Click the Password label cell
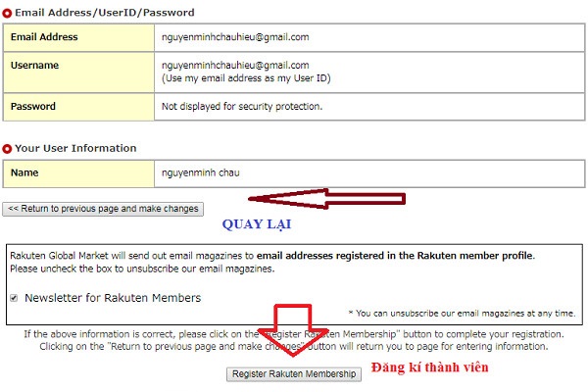Image resolution: width=588 pixels, height=392 pixels. [78, 107]
